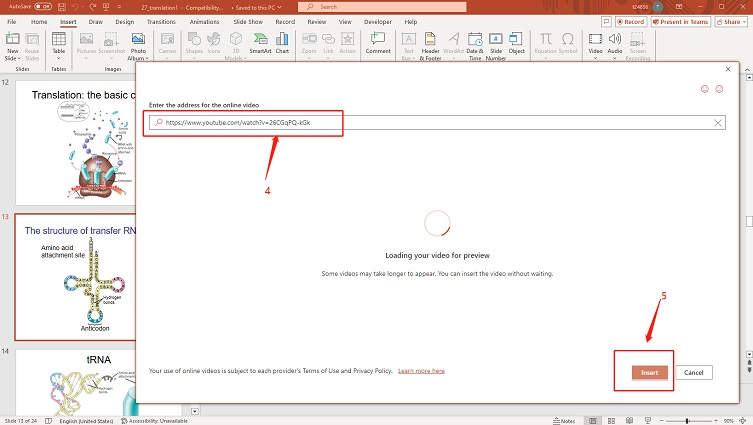Switch to the Transitions tab

tap(161, 20)
